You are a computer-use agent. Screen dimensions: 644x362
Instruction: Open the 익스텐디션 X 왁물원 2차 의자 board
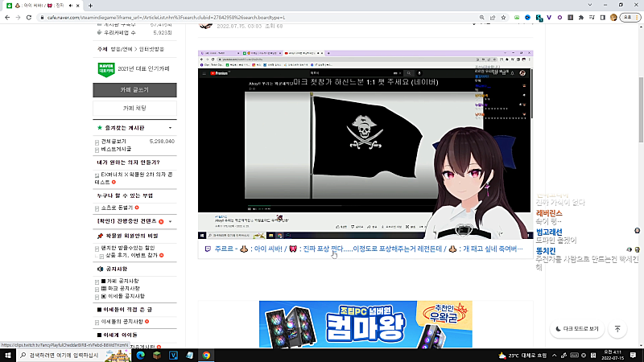pos(134,178)
